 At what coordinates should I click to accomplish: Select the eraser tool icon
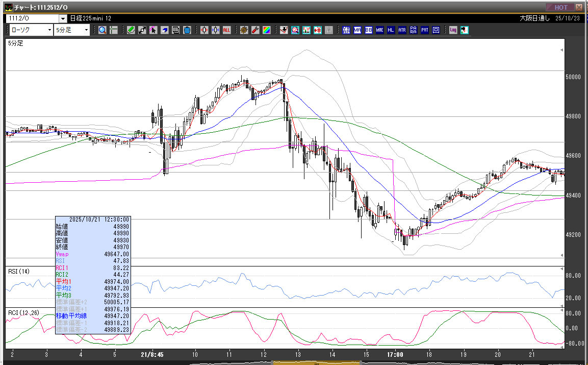165,30
